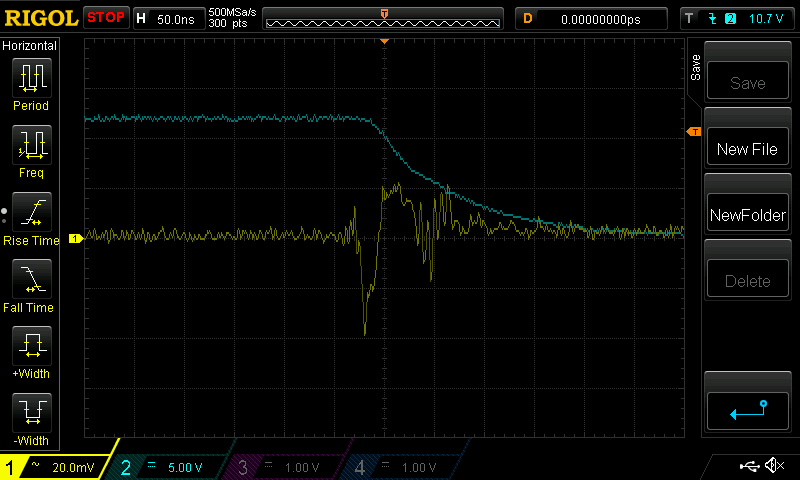Click the falling edge trigger type icon
This screenshot has width=800, height=480.
tap(713, 19)
